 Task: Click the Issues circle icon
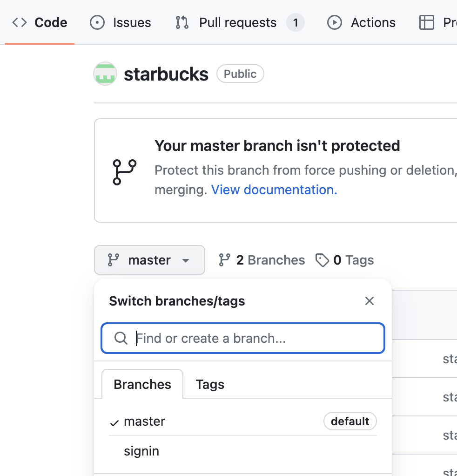(x=97, y=23)
